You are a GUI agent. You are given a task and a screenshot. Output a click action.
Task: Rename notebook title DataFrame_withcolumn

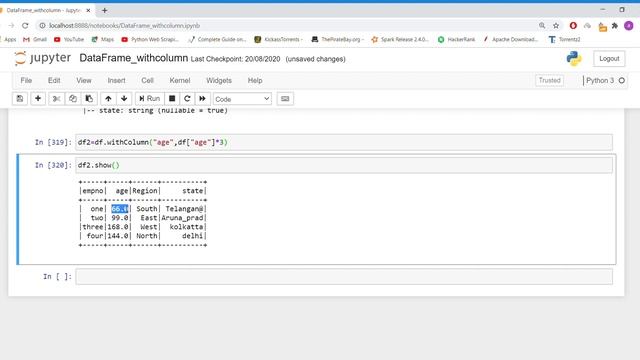pos(133,58)
